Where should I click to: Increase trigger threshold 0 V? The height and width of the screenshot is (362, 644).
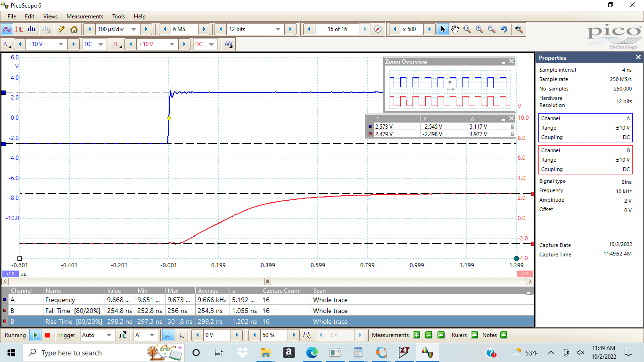pos(237,335)
